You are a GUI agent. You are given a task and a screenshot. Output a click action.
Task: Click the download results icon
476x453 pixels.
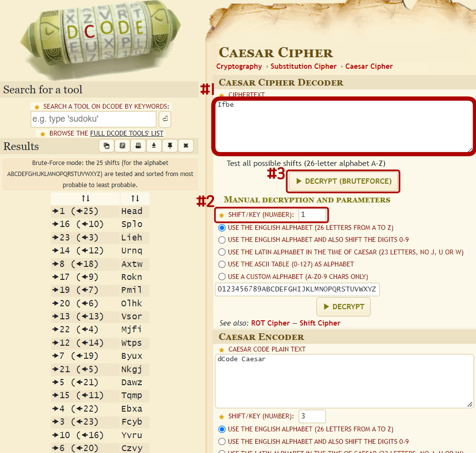pos(154,146)
